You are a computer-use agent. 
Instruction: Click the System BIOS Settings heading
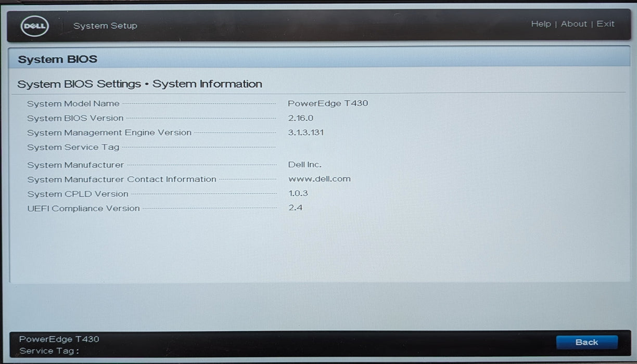(139, 84)
